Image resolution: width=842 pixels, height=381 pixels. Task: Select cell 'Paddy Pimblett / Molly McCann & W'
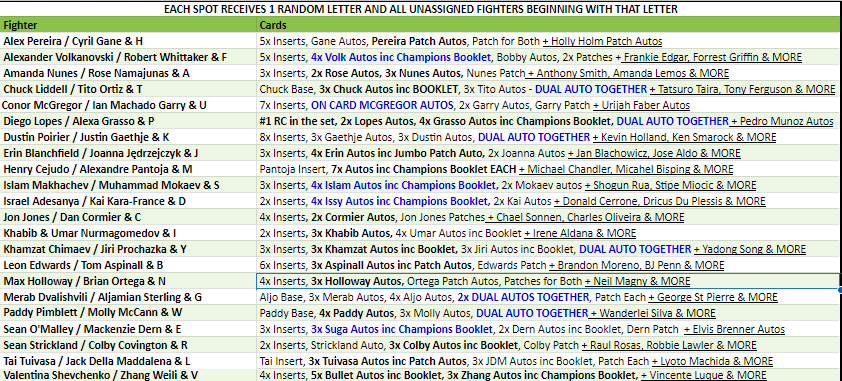click(x=129, y=313)
